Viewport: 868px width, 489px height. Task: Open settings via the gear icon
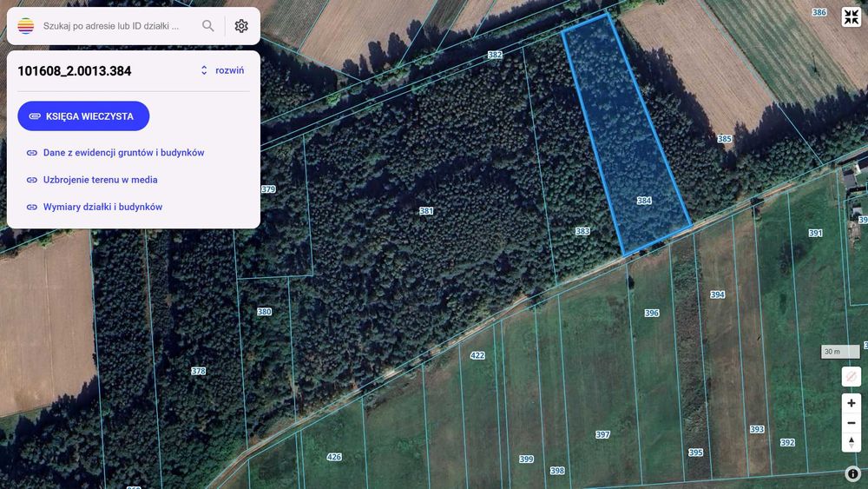(x=241, y=25)
